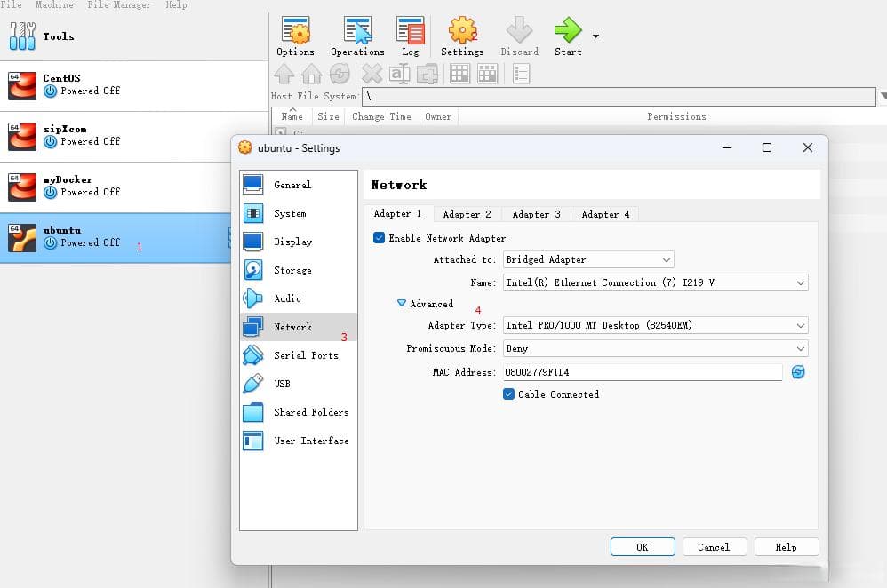Click Cancel in Settings dialog
This screenshot has width=887, height=588.
(x=715, y=547)
